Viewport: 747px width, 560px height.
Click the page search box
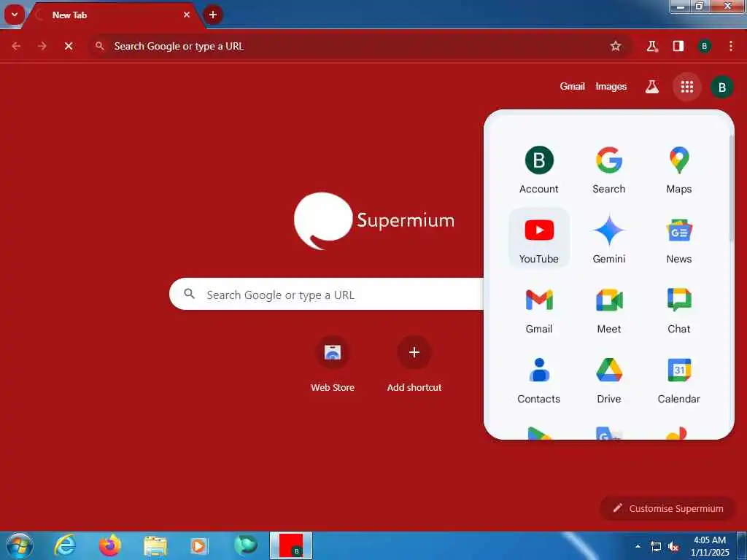click(x=326, y=295)
